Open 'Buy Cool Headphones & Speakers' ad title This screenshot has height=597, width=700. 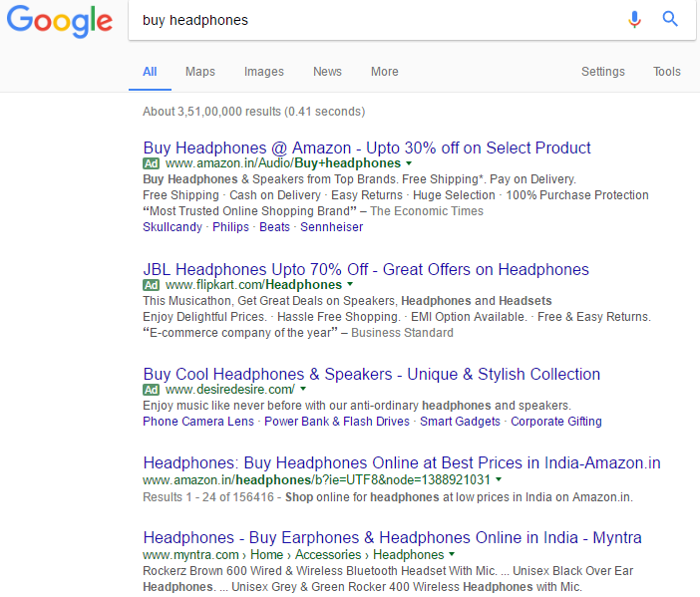371,375
